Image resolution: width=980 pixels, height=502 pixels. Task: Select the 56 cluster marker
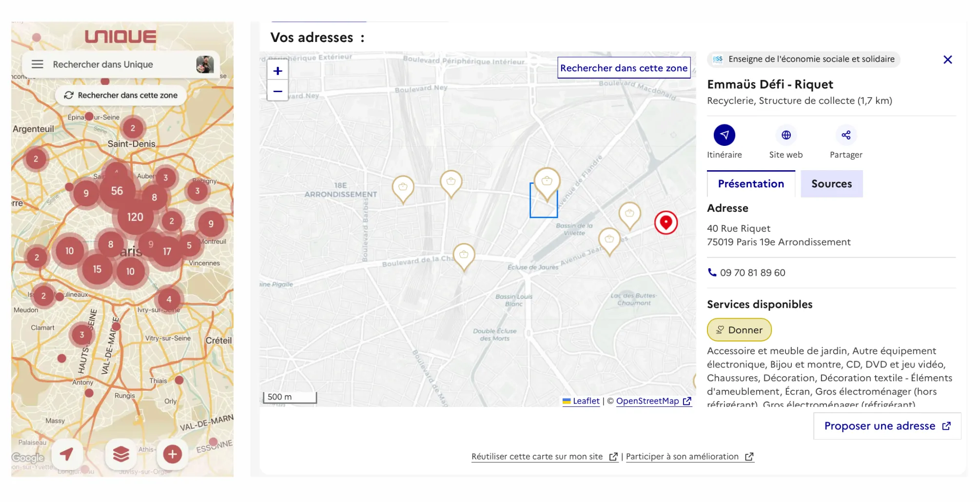pyautogui.click(x=117, y=191)
